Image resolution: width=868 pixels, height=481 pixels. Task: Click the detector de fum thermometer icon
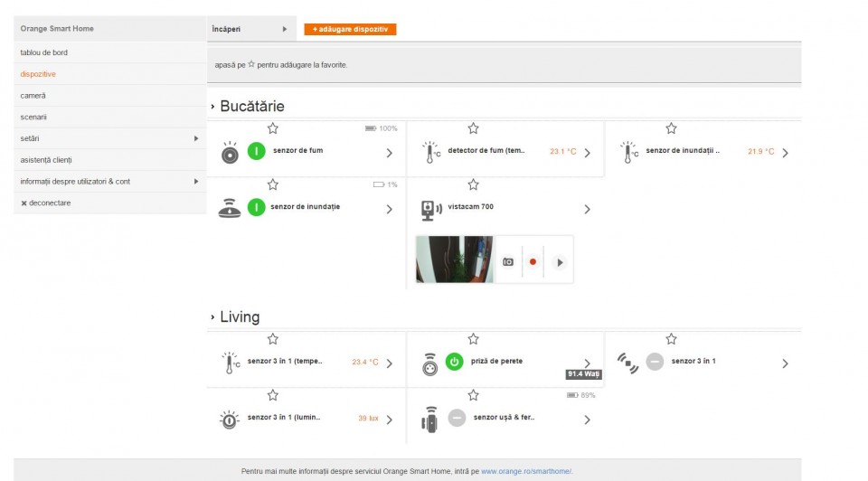click(430, 152)
